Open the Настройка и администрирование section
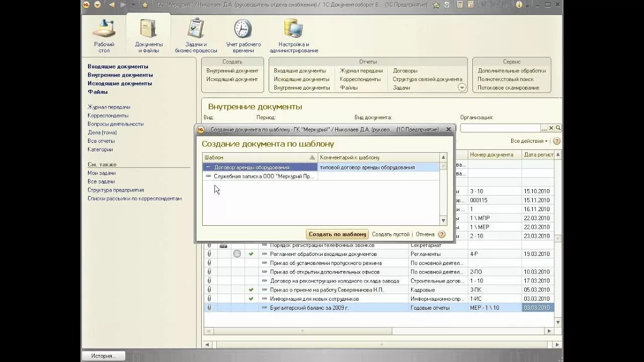The width and height of the screenshot is (644, 362). click(x=294, y=36)
